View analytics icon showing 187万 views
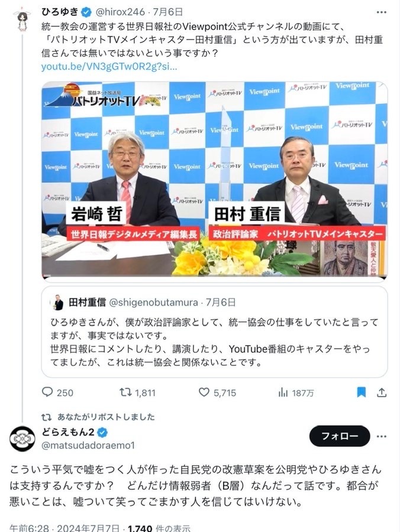Screen dimensions: 400x532 [x=282, y=393]
